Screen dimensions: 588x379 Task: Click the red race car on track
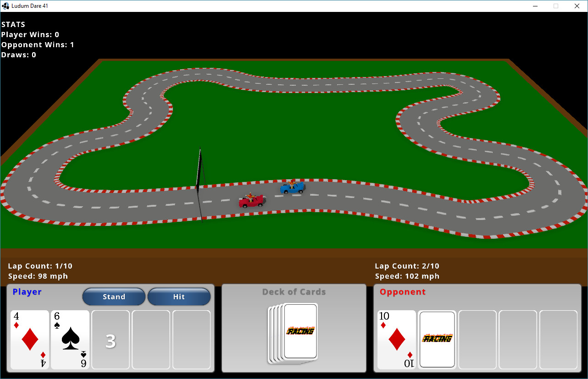(x=251, y=201)
